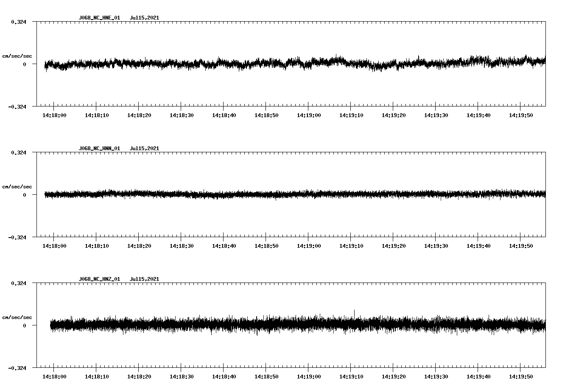Click 14:19:50 time label under HNE plot

point(521,115)
